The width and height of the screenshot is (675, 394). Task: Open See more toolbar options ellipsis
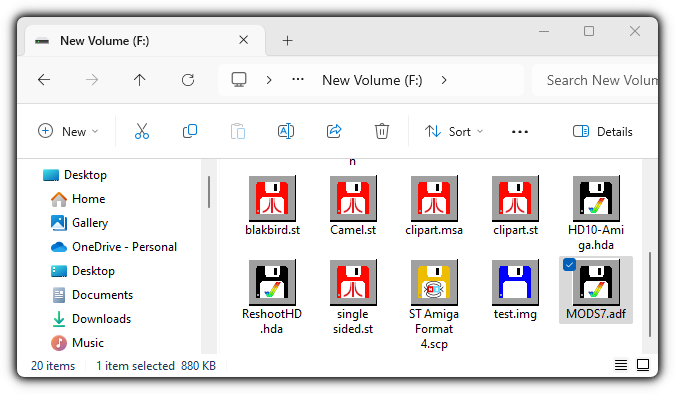click(x=520, y=131)
